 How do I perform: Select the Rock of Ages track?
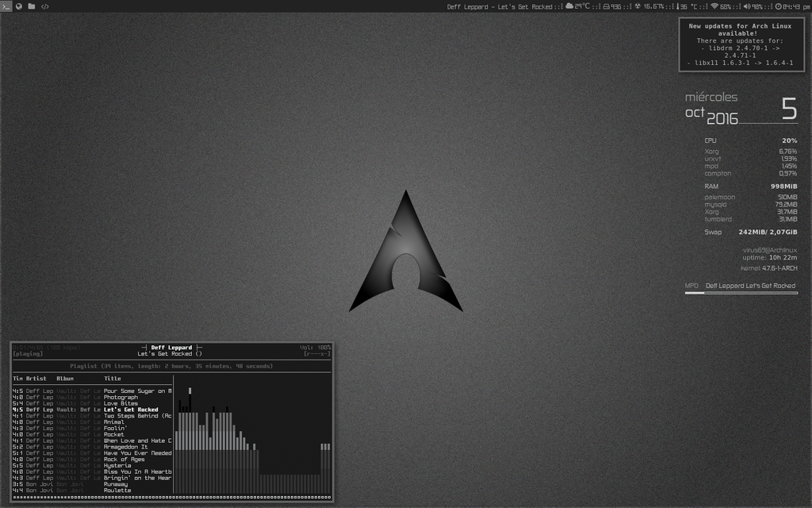tap(92, 460)
